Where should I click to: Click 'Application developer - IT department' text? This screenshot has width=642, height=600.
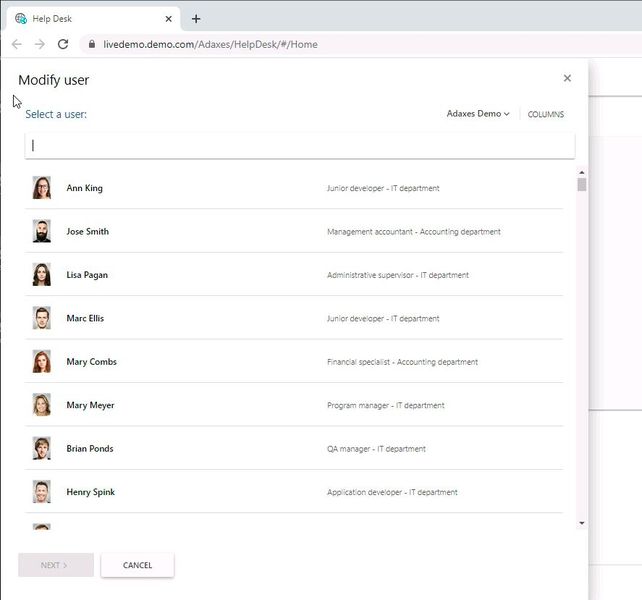coord(392,492)
